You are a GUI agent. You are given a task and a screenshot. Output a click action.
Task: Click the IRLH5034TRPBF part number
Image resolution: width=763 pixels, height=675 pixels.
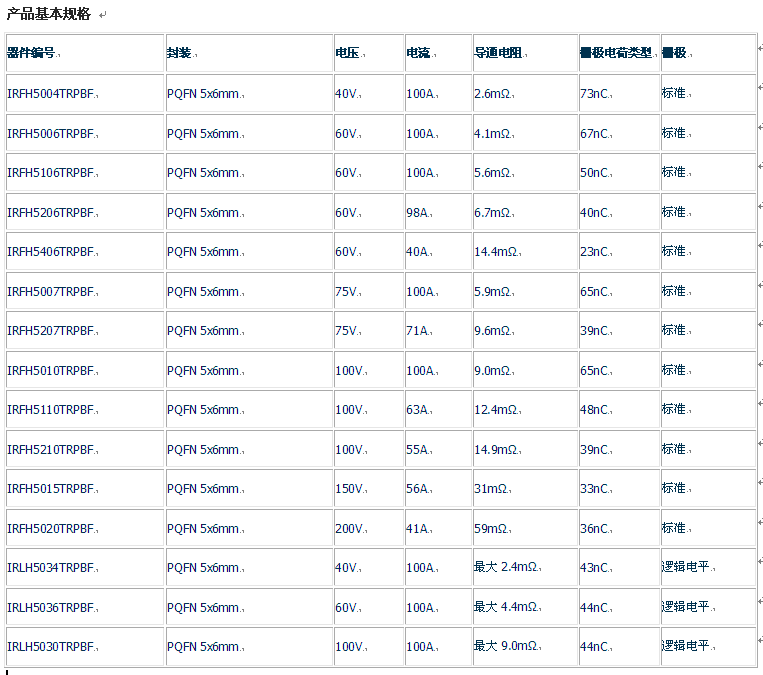(50, 568)
